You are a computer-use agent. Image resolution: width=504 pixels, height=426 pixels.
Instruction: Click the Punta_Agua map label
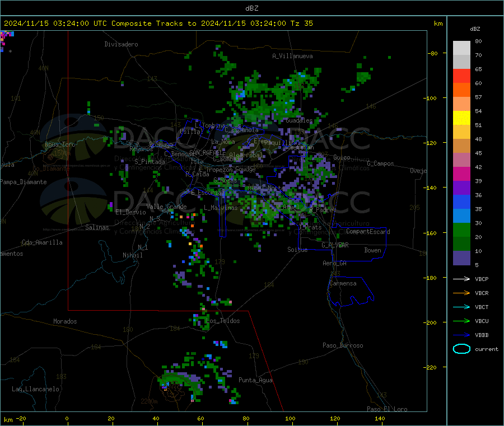[x=255, y=380]
